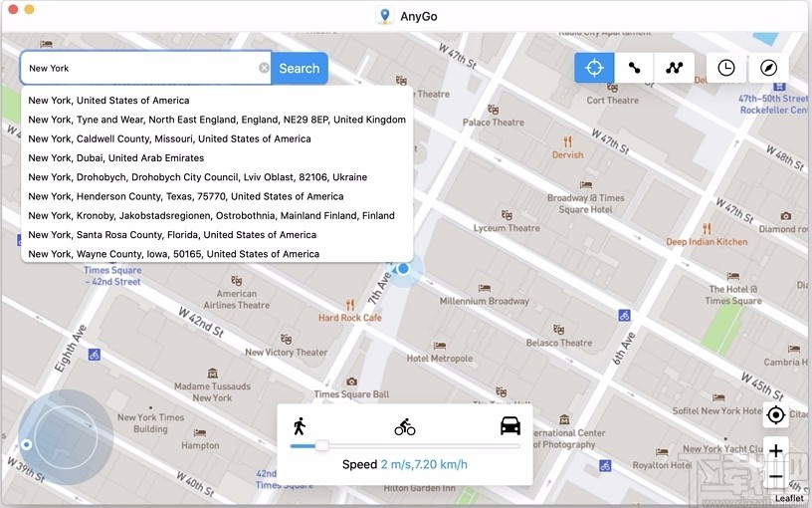Click the Hotel Metropole bed icon
Viewport: 812px width, 508px height.
[440, 346]
